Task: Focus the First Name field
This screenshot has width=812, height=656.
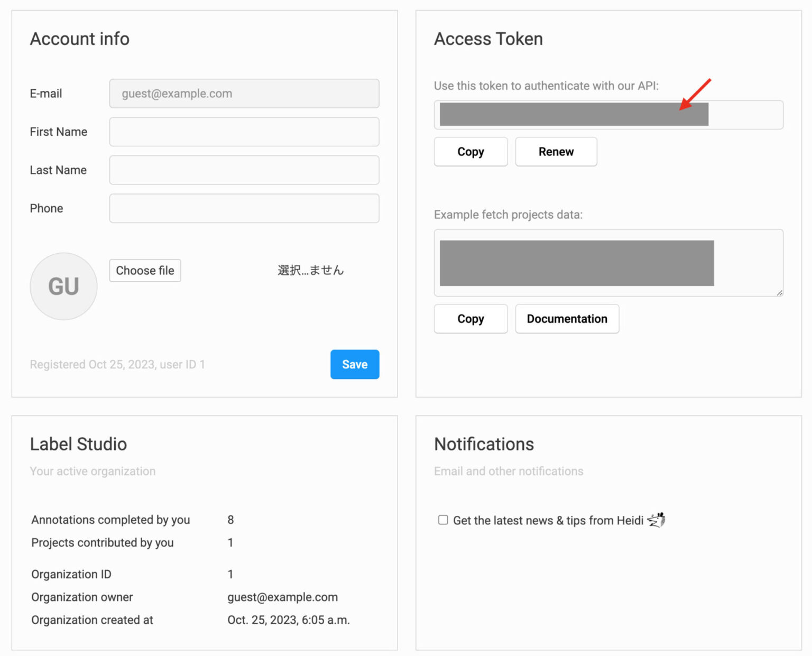Action: coord(244,132)
